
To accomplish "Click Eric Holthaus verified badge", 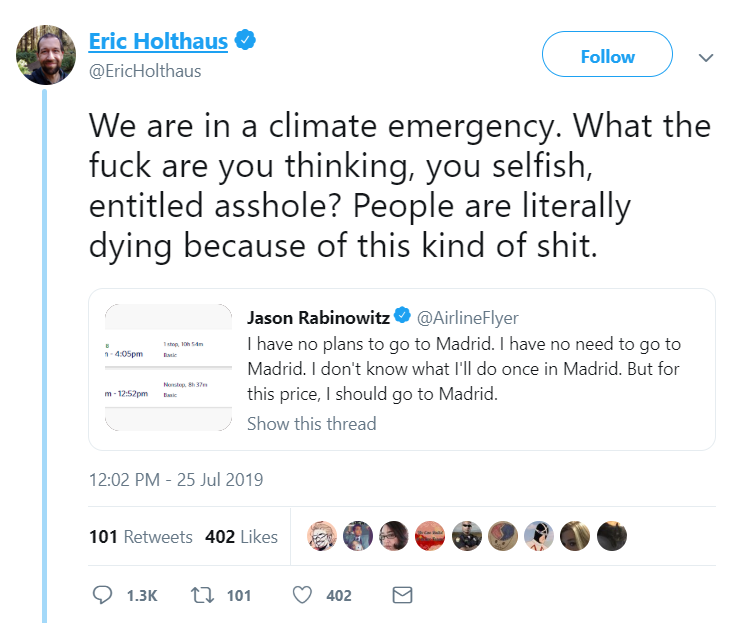I will (246, 39).
